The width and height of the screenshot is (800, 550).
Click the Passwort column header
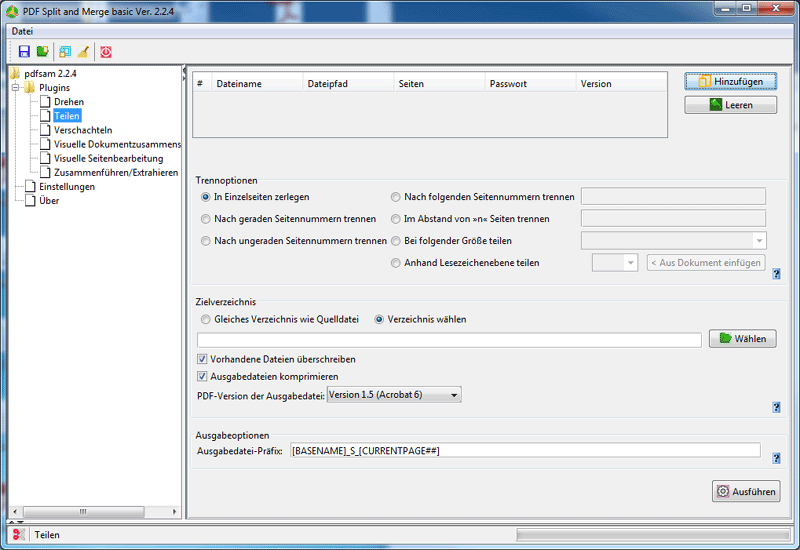point(530,84)
